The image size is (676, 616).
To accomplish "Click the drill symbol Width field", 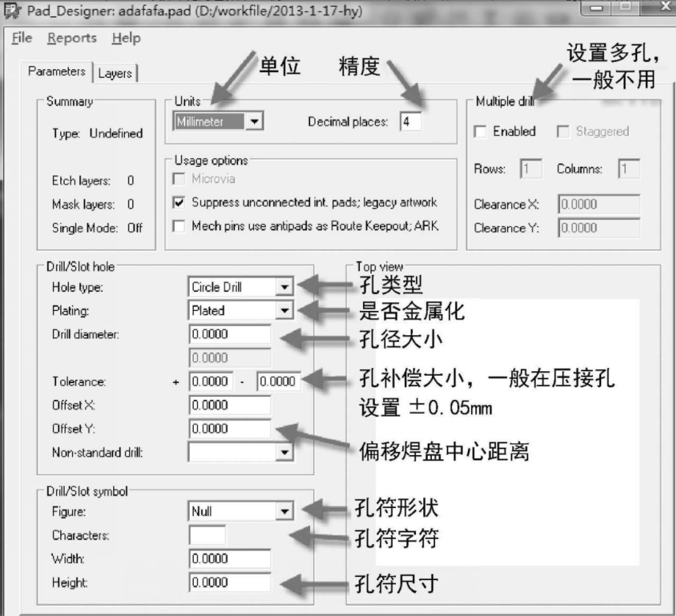I will tap(230, 559).
